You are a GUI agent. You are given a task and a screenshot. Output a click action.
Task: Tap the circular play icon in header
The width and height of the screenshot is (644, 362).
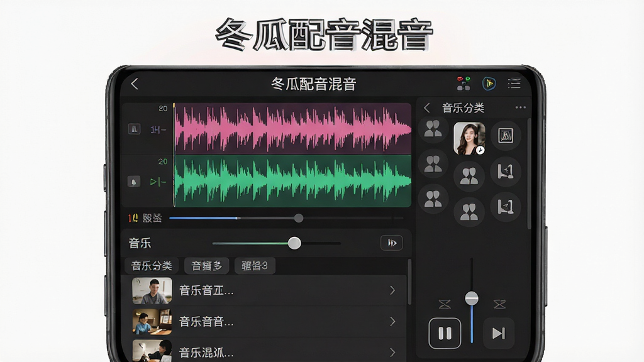489,84
